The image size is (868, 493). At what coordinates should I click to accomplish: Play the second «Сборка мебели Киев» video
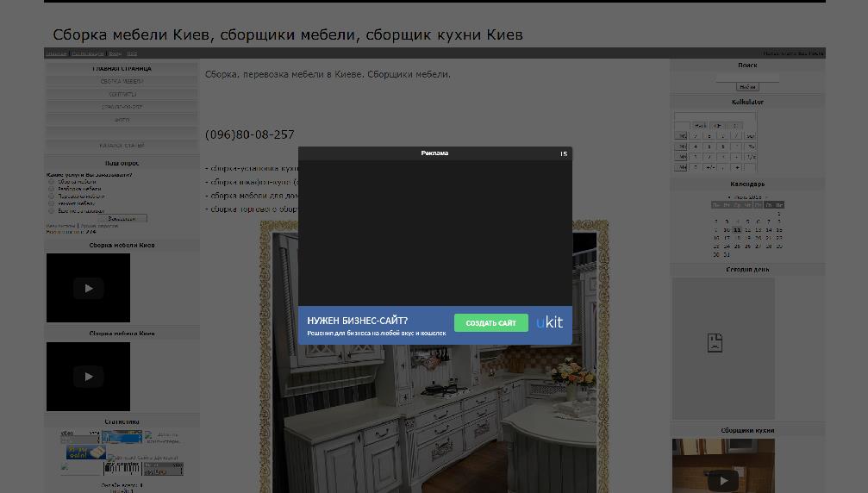89,377
